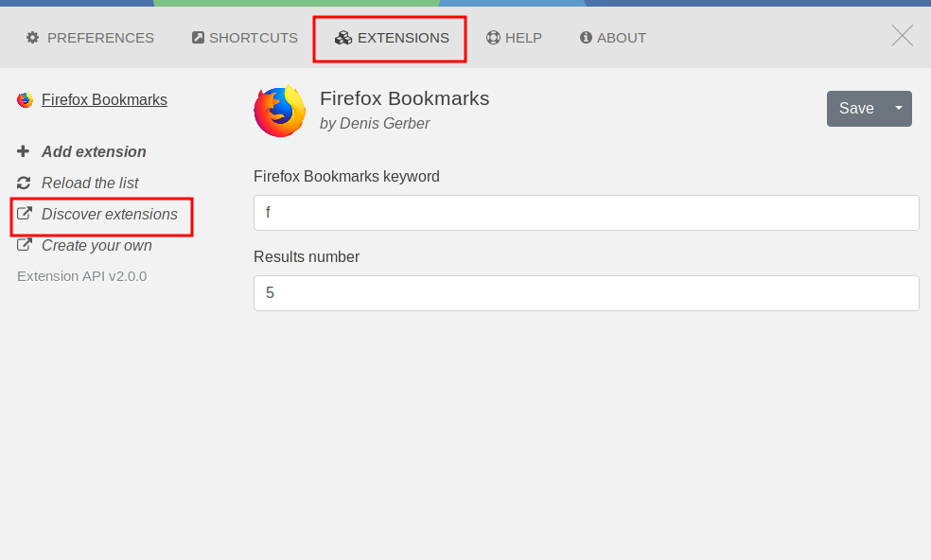Click the small Firefox icon in the sidebar
The height and width of the screenshot is (560, 931).
25,99
